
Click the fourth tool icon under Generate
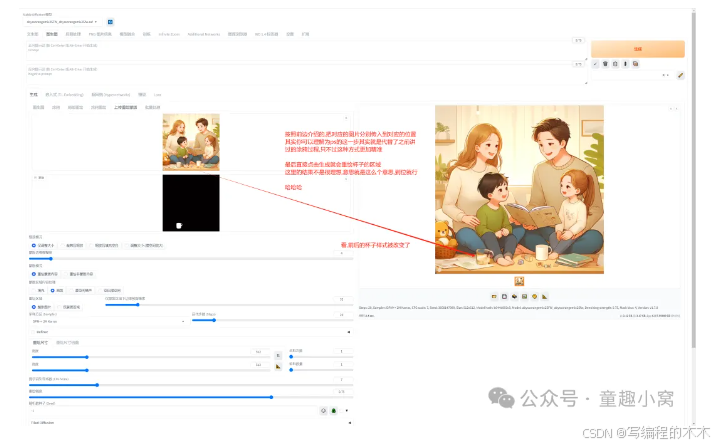point(625,64)
